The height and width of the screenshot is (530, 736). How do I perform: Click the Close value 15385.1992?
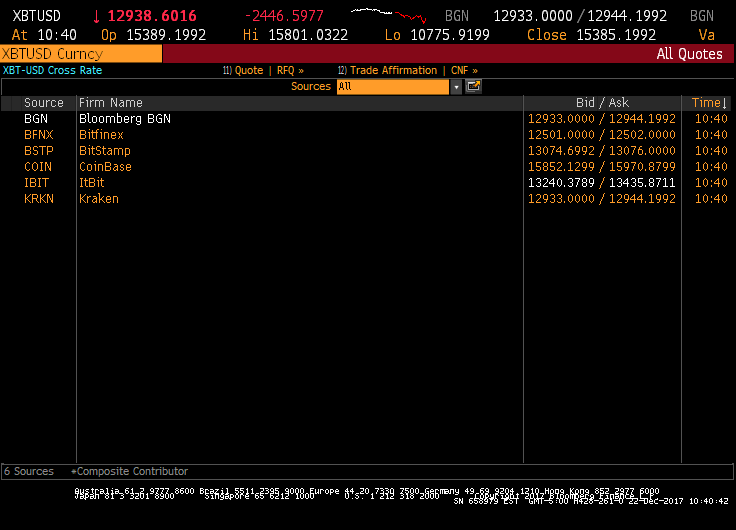616,35
